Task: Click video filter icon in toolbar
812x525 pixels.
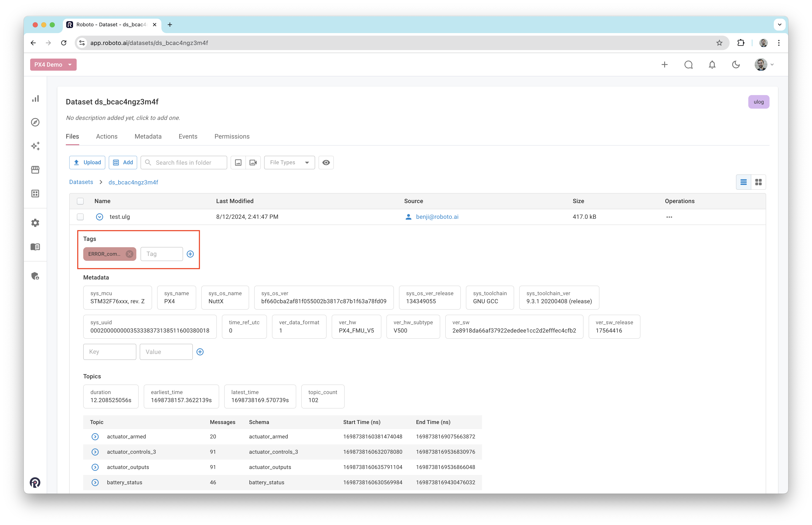Action: click(x=253, y=163)
